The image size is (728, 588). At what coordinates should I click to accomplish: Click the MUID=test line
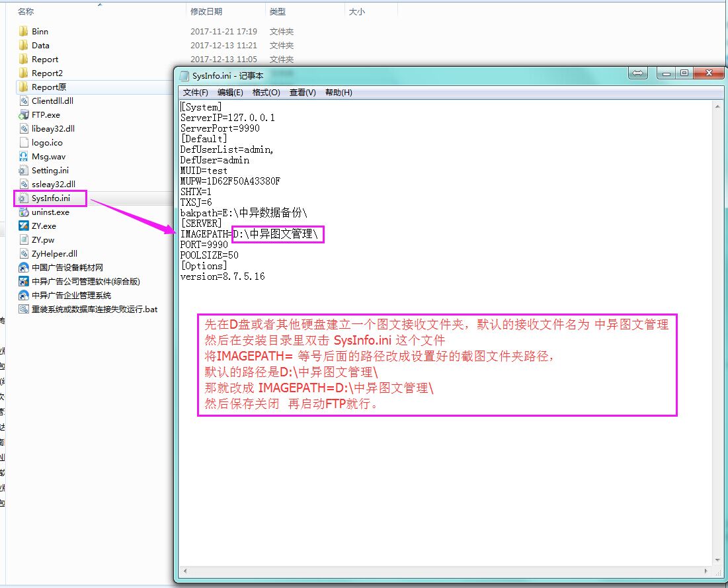[204, 171]
